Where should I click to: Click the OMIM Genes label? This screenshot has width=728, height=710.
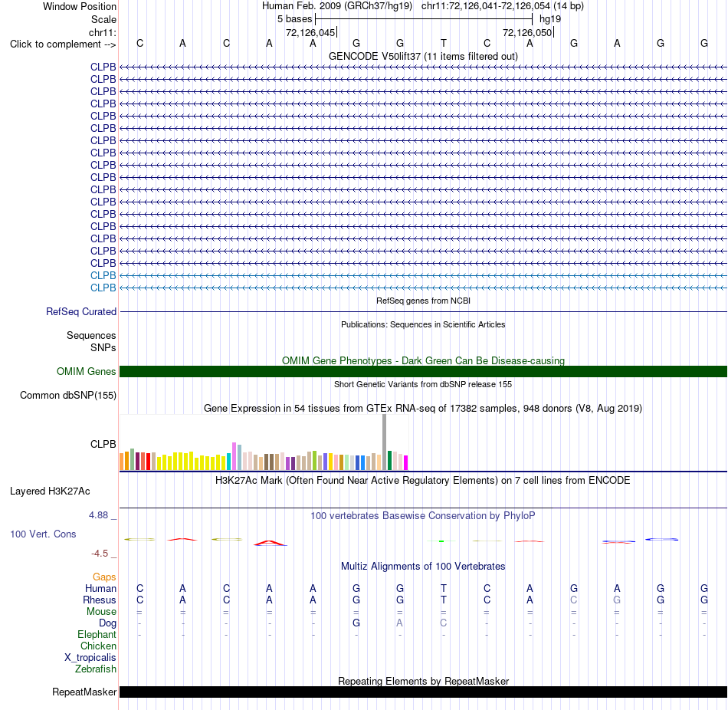coord(86,371)
